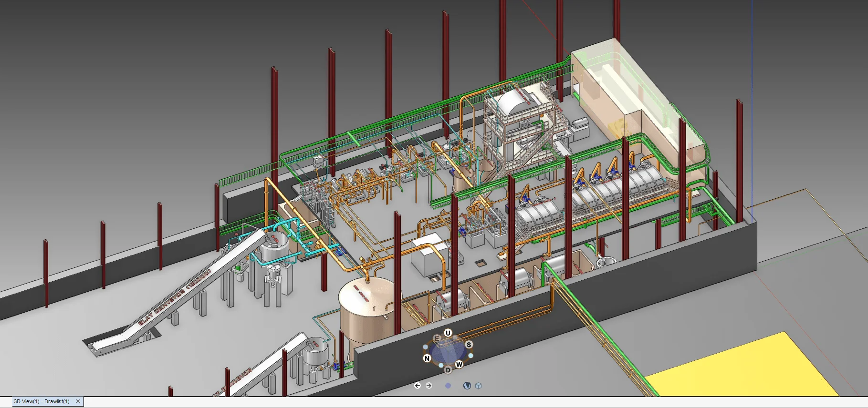
Task: Click the globe view icon
Action: tap(467, 386)
